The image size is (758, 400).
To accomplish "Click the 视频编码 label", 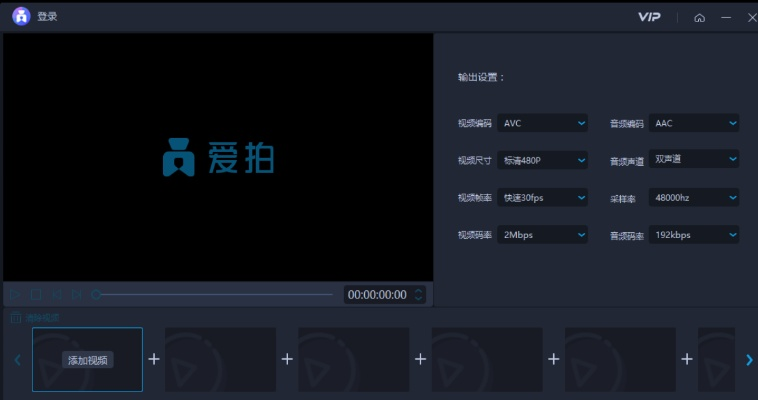I will click(475, 123).
